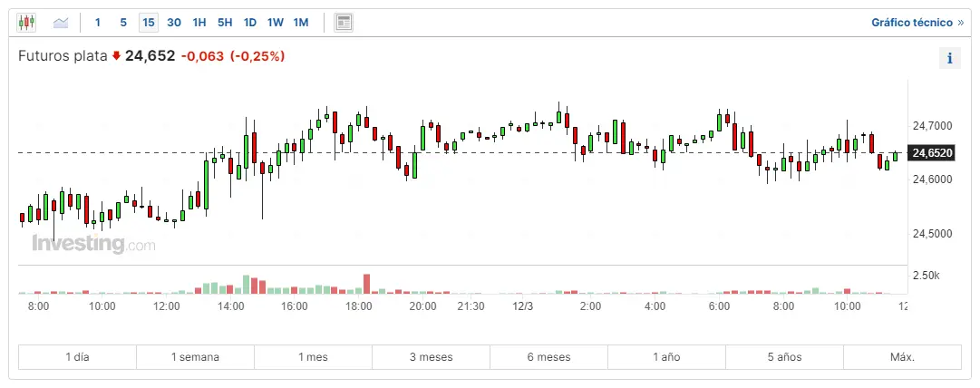Viewport: 980px width, 388px height.
Task: Click the 24,6520 current price label
Action: coord(933,153)
